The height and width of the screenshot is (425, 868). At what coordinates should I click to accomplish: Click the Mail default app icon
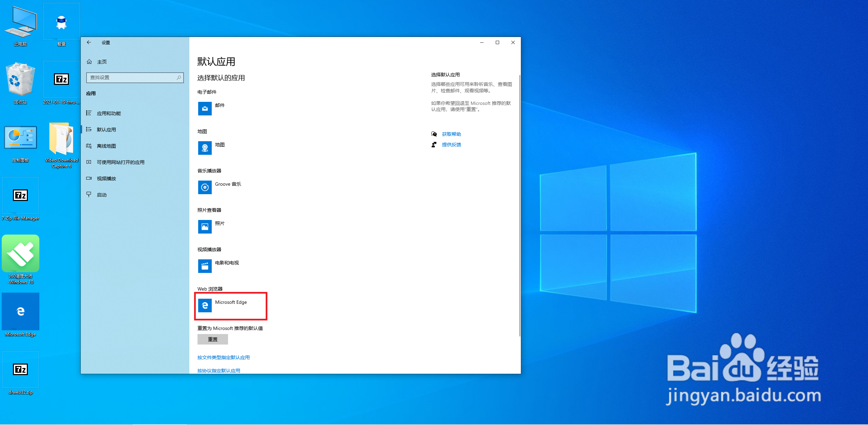click(205, 109)
